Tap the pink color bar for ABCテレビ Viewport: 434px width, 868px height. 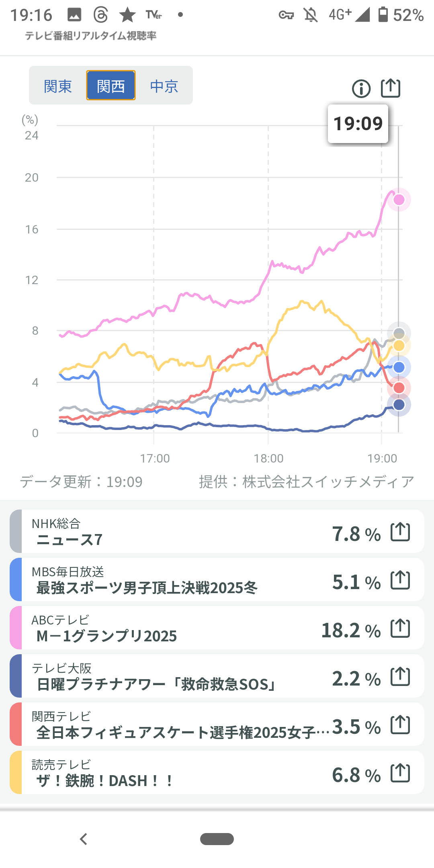point(16,628)
